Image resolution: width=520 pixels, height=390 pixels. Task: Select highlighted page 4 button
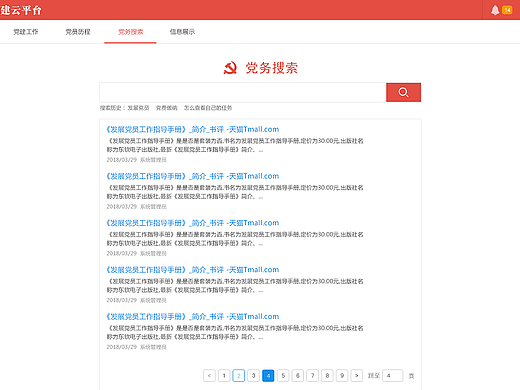(268, 376)
